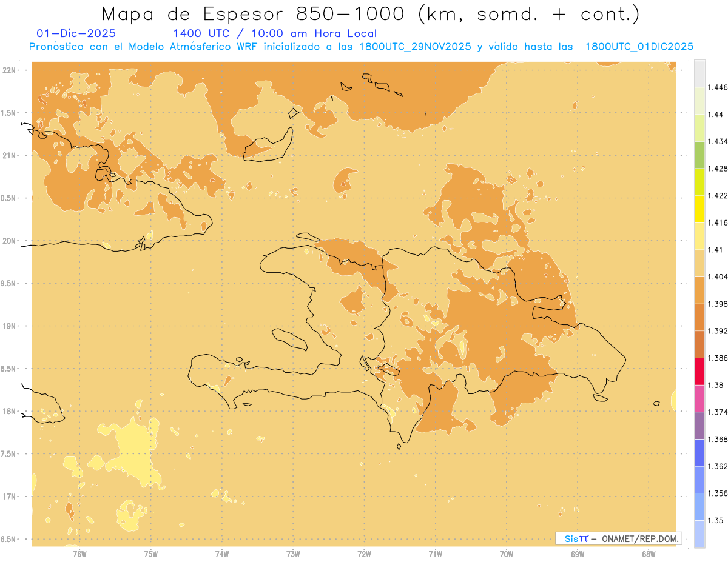Select the burnt orange swatch between 1.386 and 1.392
The width and height of the screenshot is (728, 562).
[x=699, y=344]
